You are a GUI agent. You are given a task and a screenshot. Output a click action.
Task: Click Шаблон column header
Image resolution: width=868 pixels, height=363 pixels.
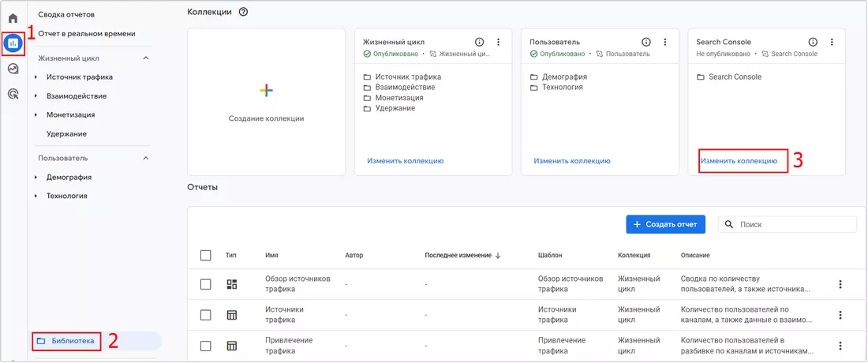[x=550, y=255]
